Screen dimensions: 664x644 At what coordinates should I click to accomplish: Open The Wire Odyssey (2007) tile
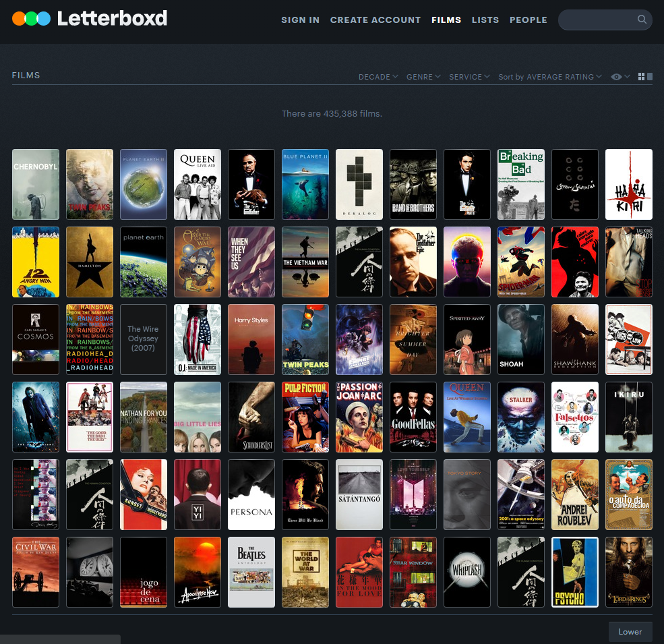pos(144,339)
